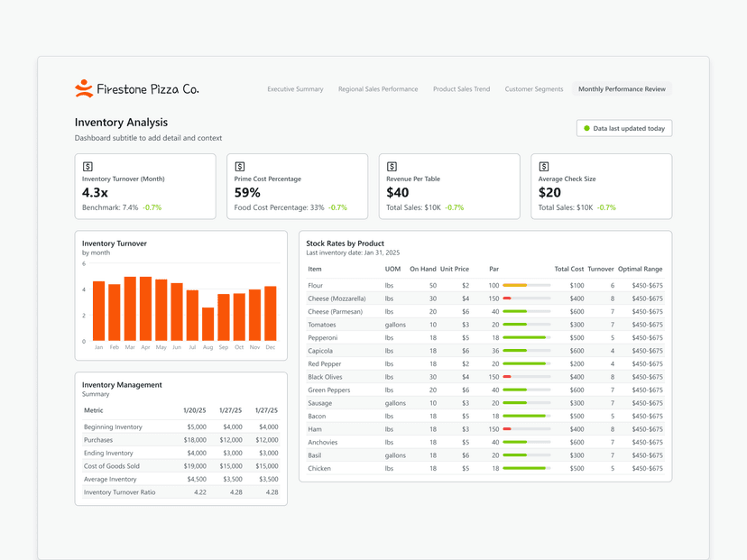
Task: Open the Product Sales Trend tab
Action: (461, 89)
